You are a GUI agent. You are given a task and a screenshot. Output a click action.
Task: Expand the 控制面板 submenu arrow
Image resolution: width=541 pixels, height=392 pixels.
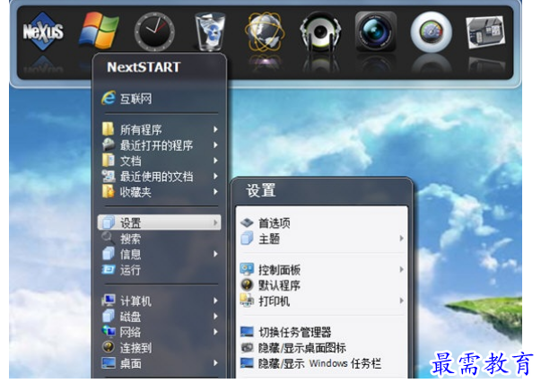402,269
